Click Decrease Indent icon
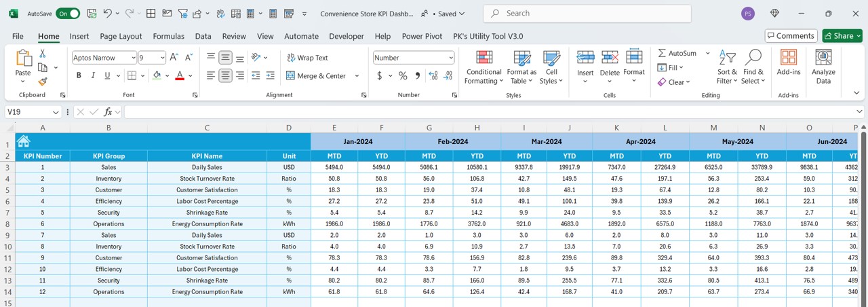868x307 pixels. 256,75
